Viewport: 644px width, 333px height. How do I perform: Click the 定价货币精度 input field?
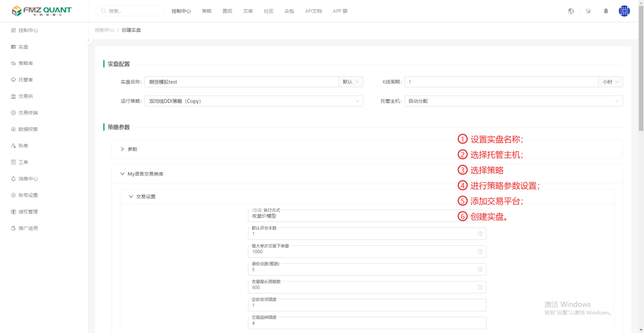[x=367, y=305]
